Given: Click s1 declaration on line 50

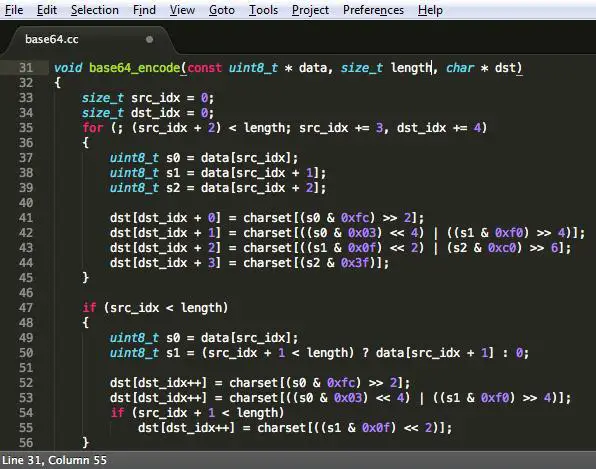Looking at the screenshot, I should [x=173, y=353].
